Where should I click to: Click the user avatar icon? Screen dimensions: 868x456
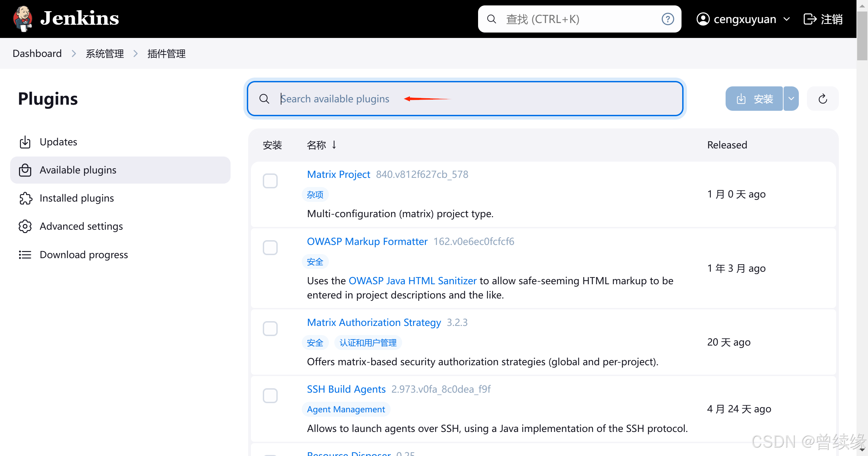[703, 19]
